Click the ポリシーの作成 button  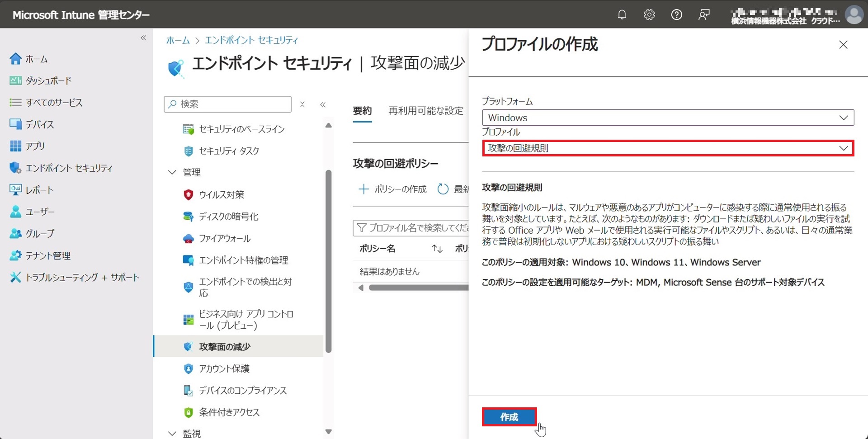pos(392,189)
